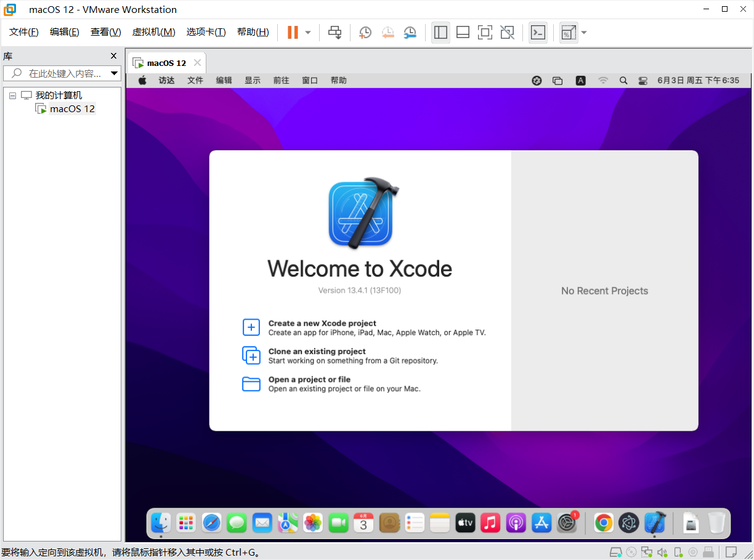
Task: Open Notes from the dock
Action: tap(440, 523)
